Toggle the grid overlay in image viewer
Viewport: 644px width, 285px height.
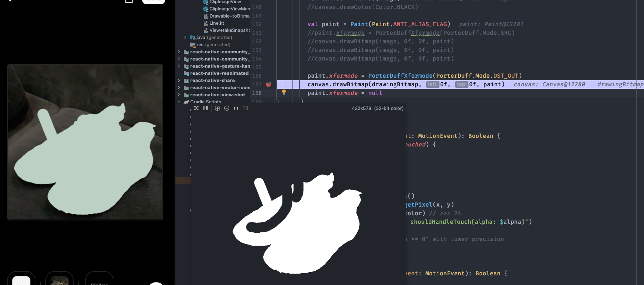point(206,108)
